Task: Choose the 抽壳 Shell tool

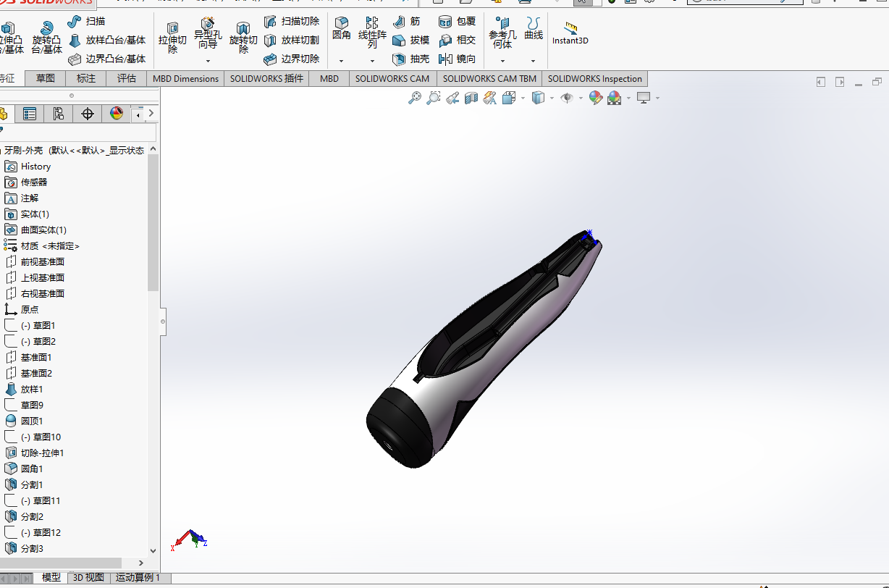Action: (410, 59)
